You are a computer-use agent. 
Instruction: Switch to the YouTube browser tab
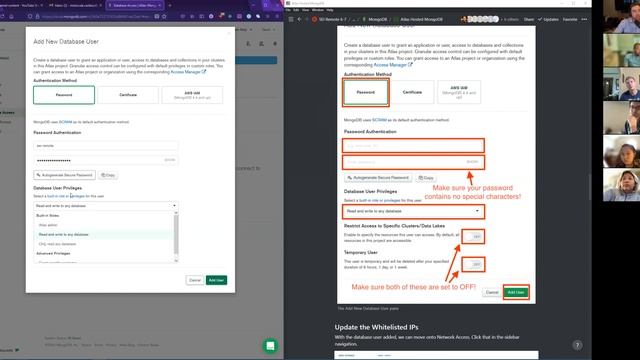coord(23,5)
